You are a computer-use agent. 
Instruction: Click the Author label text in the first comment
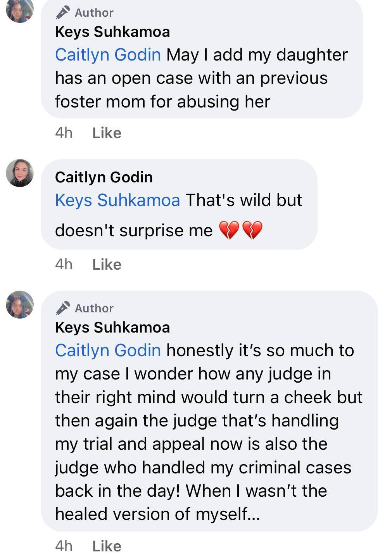[x=94, y=13]
